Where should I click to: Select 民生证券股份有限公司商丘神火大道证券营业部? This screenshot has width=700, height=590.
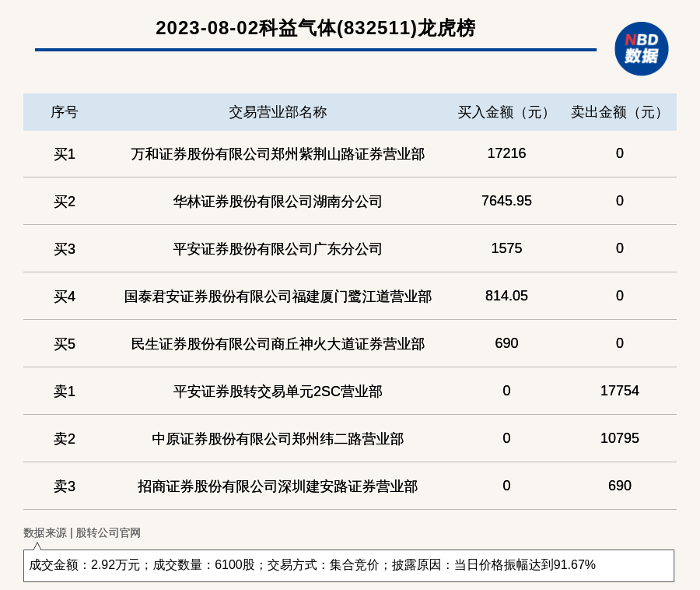pyautogui.click(x=278, y=344)
